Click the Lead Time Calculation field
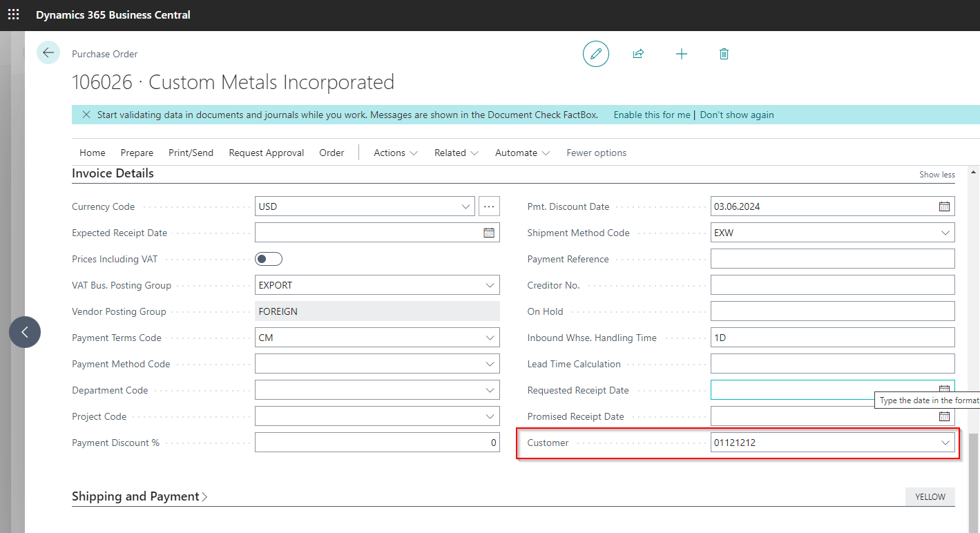980x533 pixels. 832,364
